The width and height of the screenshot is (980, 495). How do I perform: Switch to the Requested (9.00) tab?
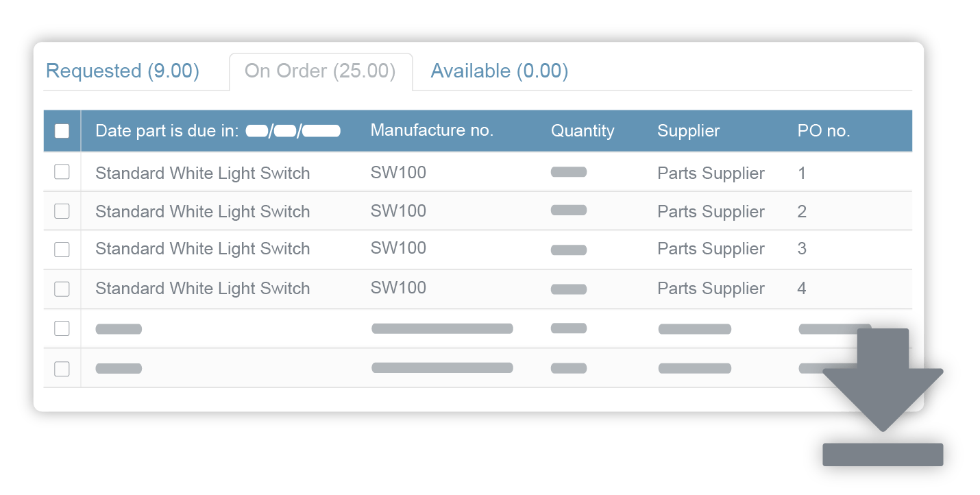pos(122,71)
